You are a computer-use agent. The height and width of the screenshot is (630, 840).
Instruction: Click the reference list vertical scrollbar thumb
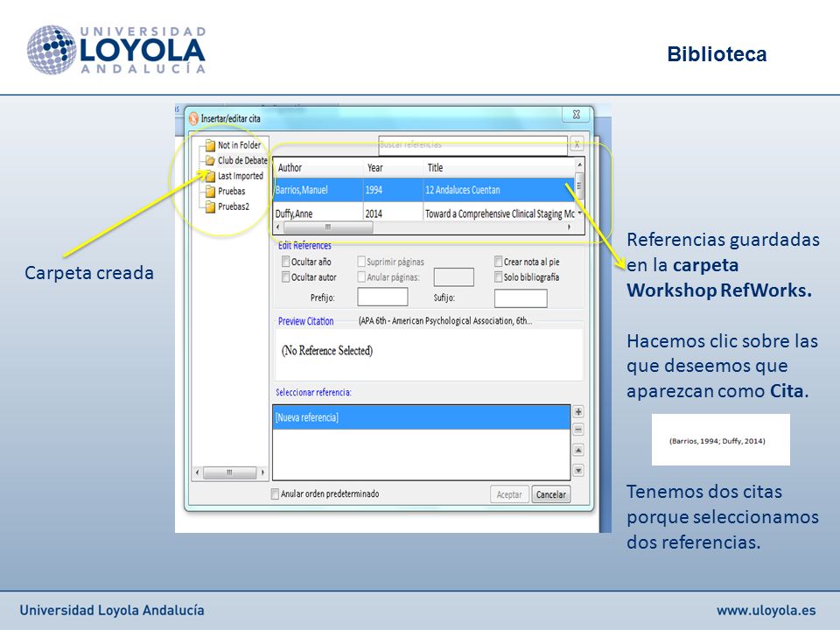579,185
